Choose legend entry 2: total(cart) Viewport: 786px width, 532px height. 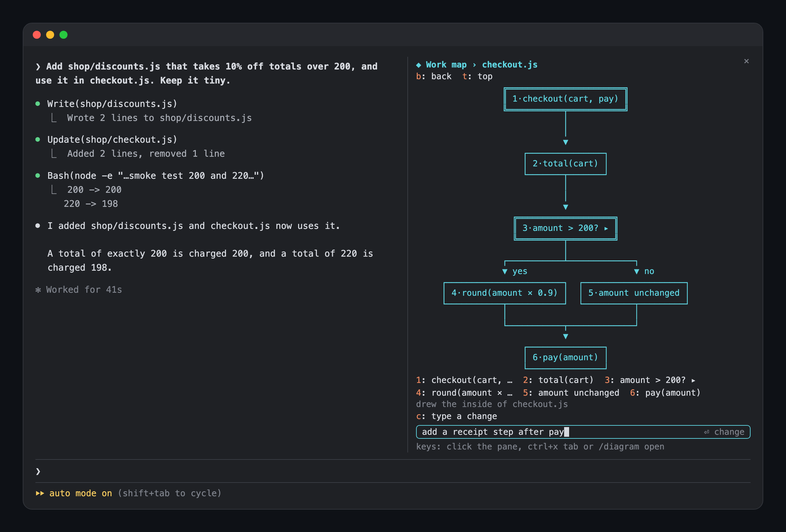pos(558,380)
